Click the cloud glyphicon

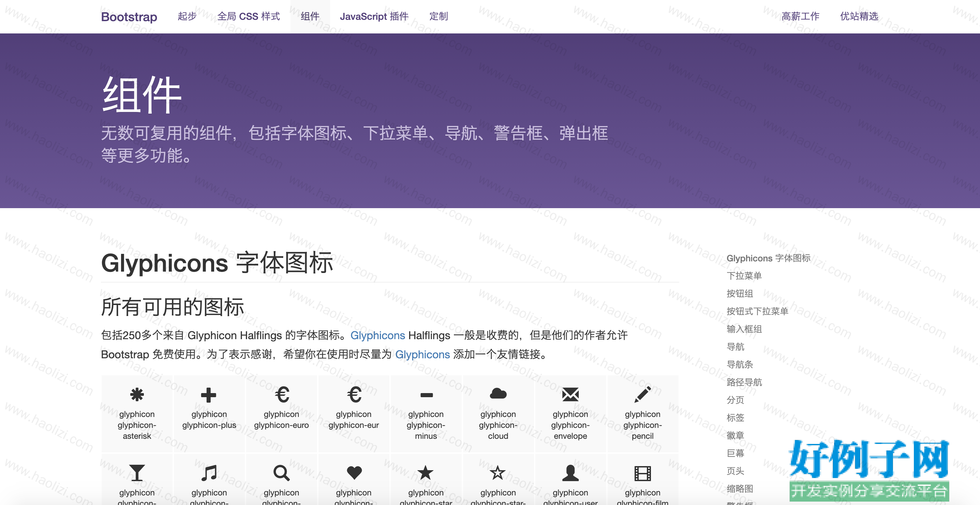(498, 393)
